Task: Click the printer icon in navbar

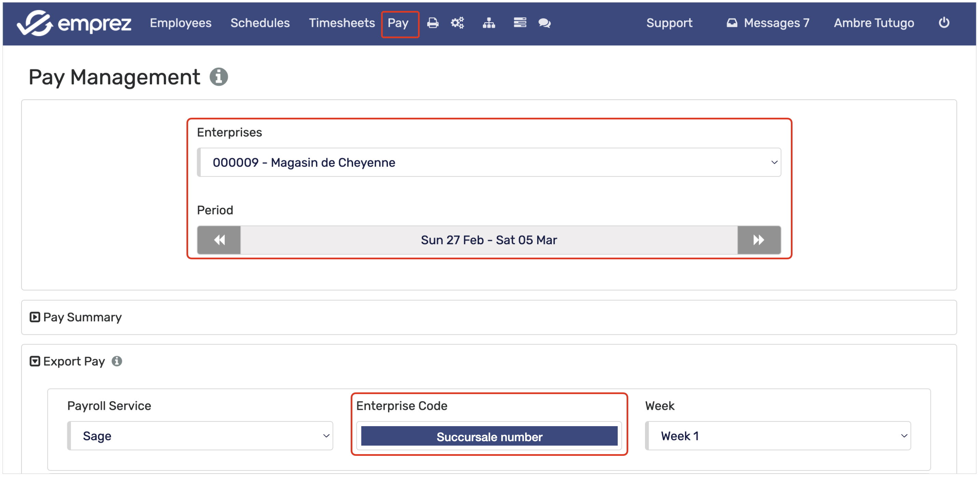Action: pyautogui.click(x=433, y=23)
